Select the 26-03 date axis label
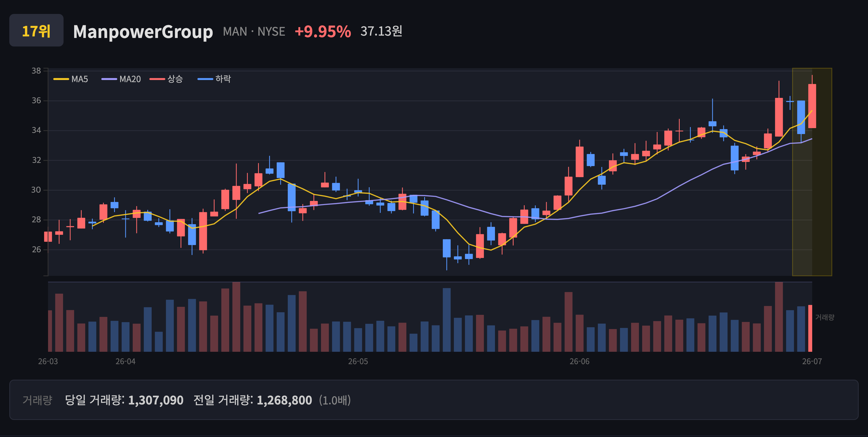The image size is (868, 437). (48, 362)
